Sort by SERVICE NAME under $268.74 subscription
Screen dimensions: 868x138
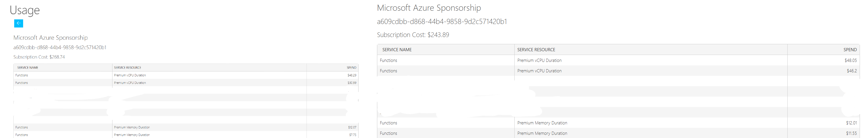pyautogui.click(x=28, y=67)
